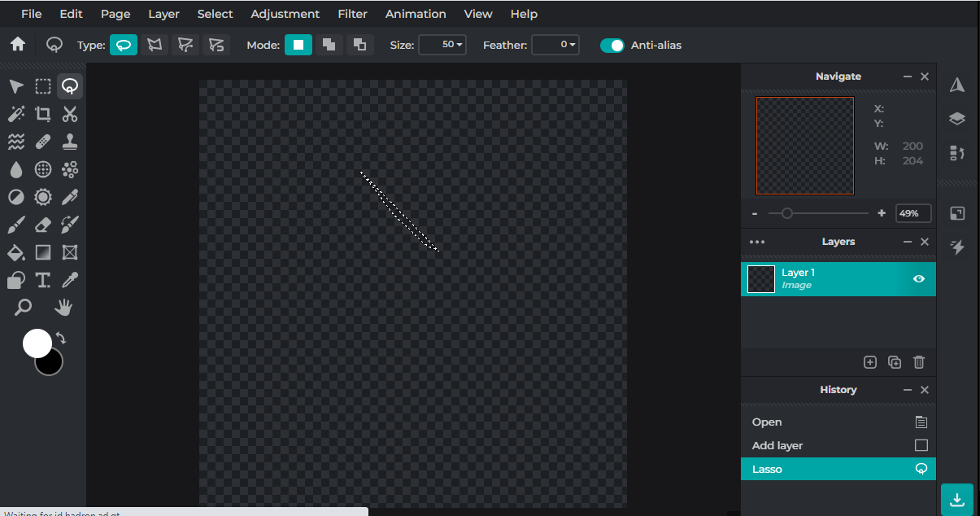This screenshot has width=980, height=516.
Task: Hide Layer 1 with eye icon
Action: coord(919,279)
